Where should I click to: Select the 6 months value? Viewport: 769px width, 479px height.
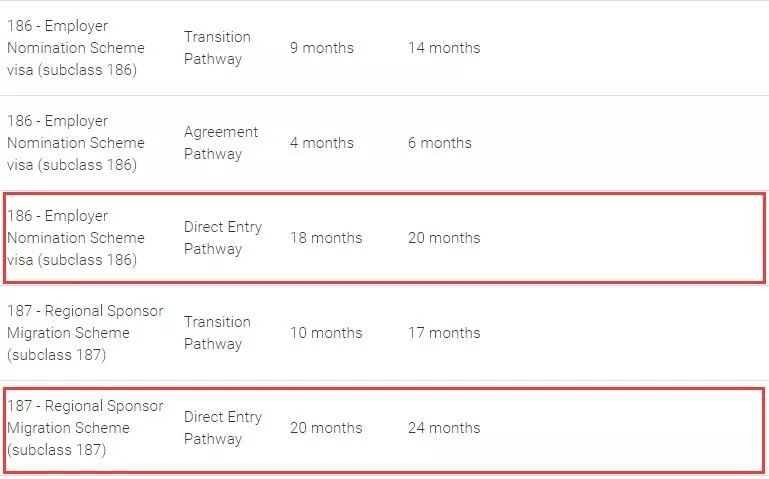pos(439,143)
